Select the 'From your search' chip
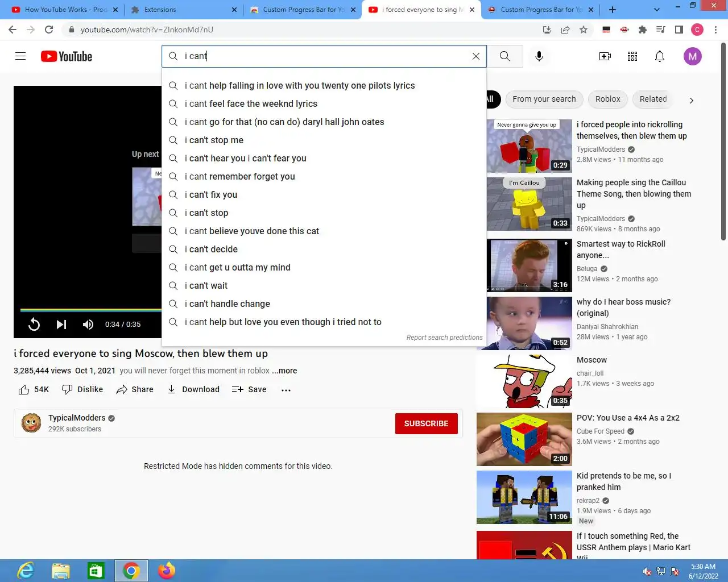This screenshot has height=582, width=728. pos(544,99)
